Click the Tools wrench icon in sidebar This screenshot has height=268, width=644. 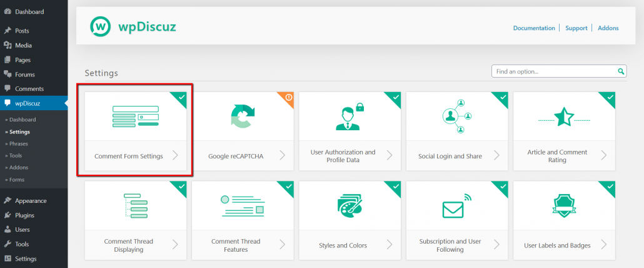coord(8,244)
